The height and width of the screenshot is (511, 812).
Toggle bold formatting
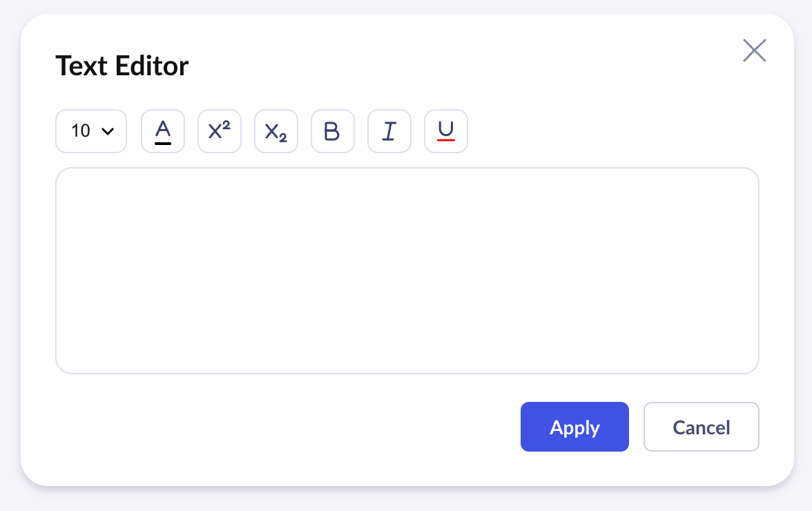tap(333, 131)
